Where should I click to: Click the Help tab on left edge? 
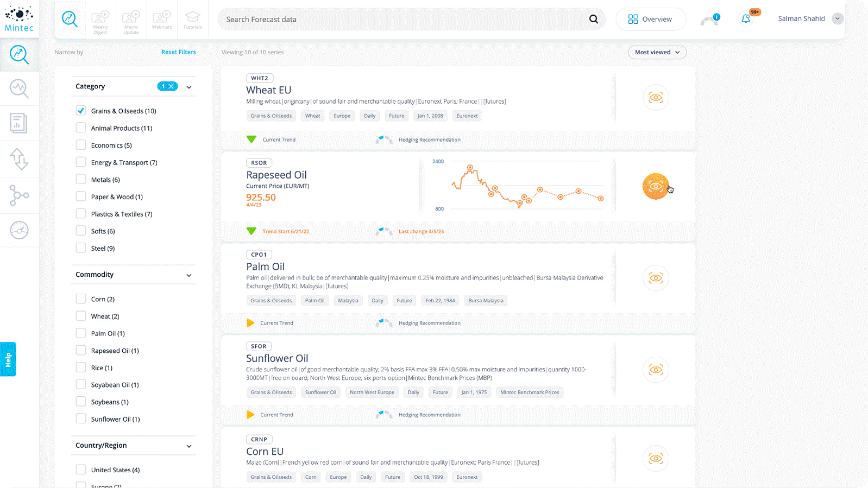(8, 359)
